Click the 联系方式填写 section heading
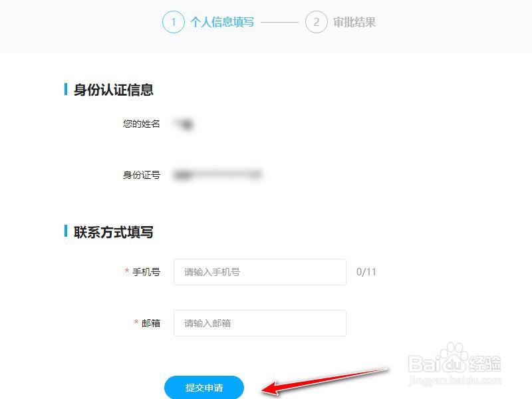532x399 pixels. tap(113, 232)
